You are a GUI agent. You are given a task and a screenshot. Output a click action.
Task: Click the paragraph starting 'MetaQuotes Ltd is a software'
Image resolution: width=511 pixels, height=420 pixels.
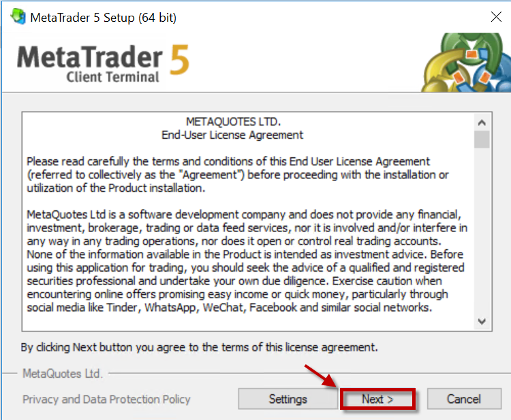pos(247,261)
